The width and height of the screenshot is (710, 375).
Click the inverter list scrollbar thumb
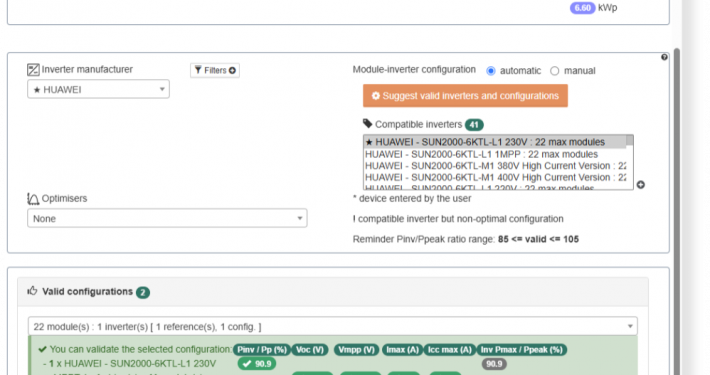pos(629,141)
